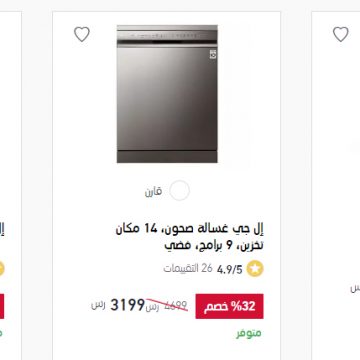360x360 pixels.
Task: Click the partial price text on right card
Action: point(355,288)
